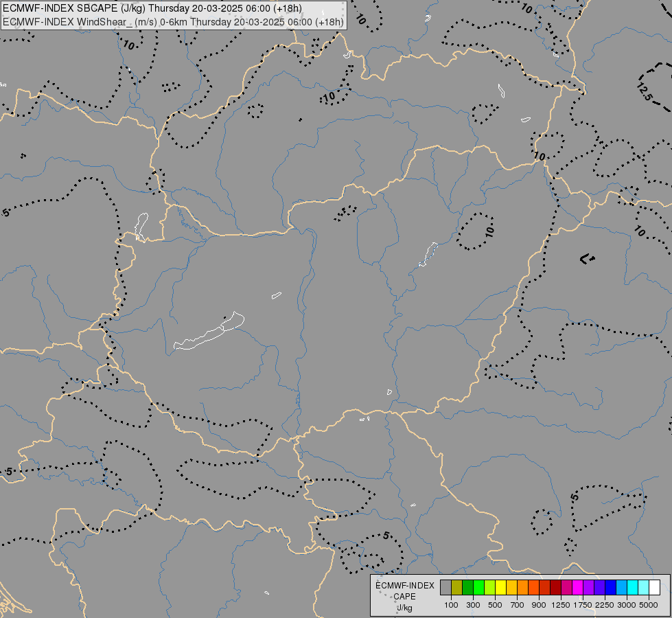Screen dimensions: 672x618
Task: Click the WindShear 0-6km title line
Action: pos(173,22)
